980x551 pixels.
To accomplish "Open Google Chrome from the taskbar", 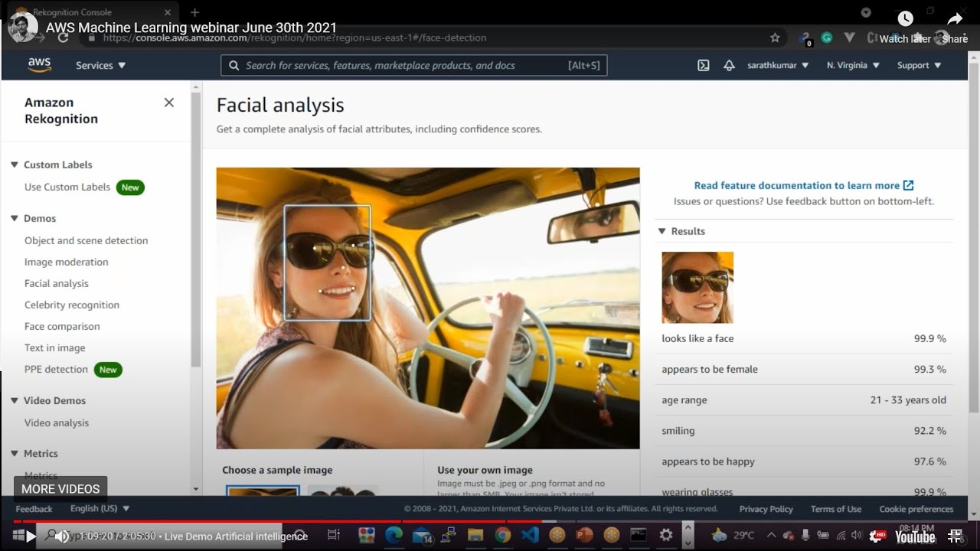I will pyautogui.click(x=502, y=535).
